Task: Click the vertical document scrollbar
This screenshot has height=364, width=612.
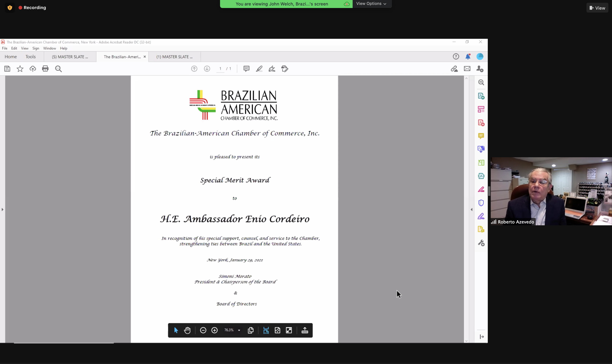Action: 466,209
